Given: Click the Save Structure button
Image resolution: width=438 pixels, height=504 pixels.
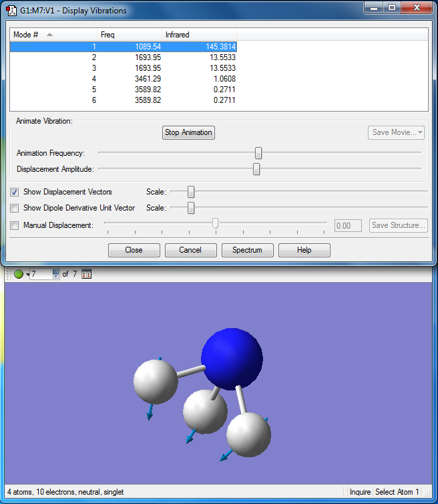Looking at the screenshot, I should 398,225.
